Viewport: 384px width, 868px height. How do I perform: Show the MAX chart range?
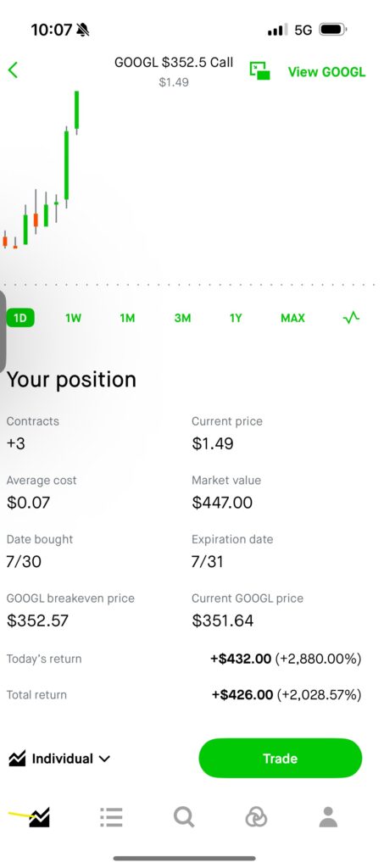coord(292,318)
